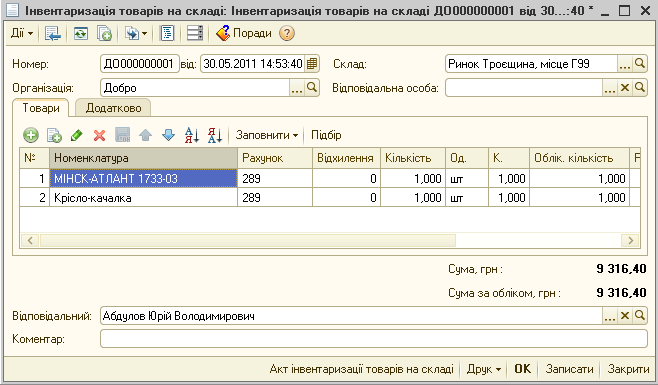Open the create-based-on dropdown icon
Viewport: 658px width, 385px height.
[x=136, y=33]
